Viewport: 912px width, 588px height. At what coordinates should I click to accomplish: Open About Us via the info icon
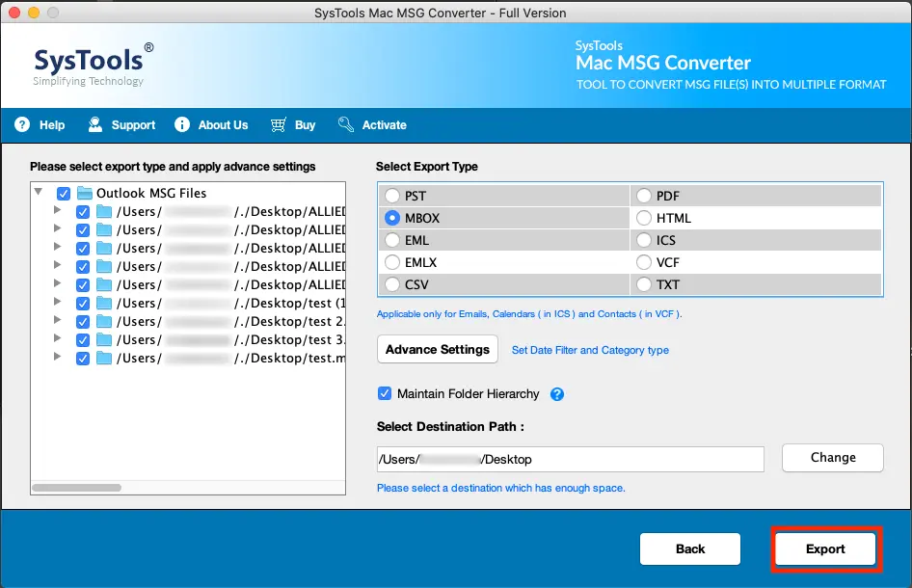181,124
